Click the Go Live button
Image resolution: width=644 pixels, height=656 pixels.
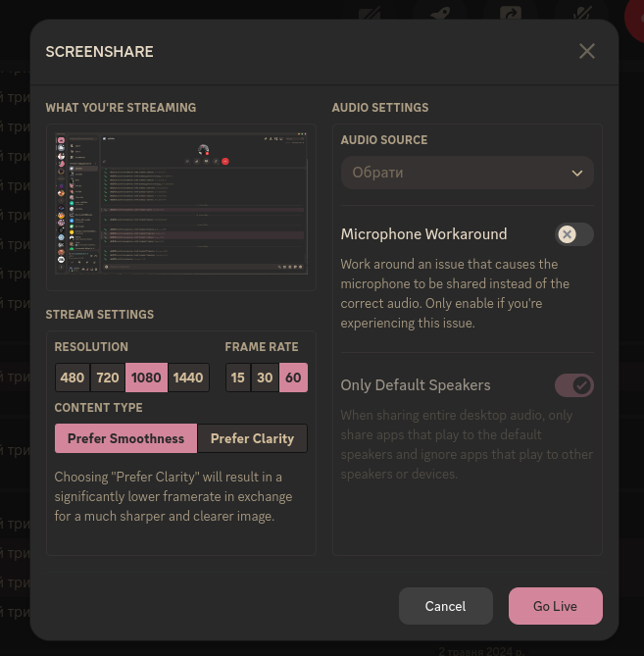[x=555, y=606]
